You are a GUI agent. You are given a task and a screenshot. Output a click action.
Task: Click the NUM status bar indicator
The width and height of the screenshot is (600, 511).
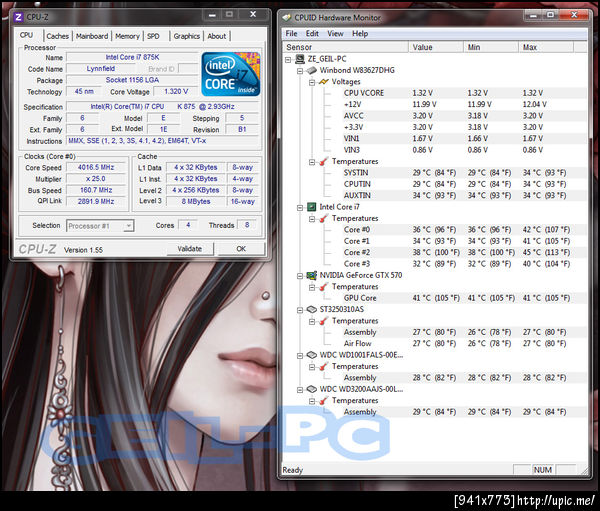point(543,470)
